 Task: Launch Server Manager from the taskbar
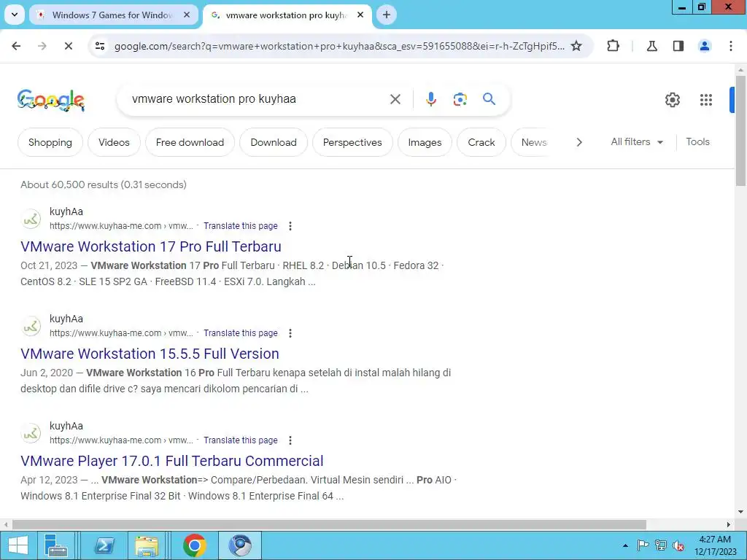(x=55, y=545)
